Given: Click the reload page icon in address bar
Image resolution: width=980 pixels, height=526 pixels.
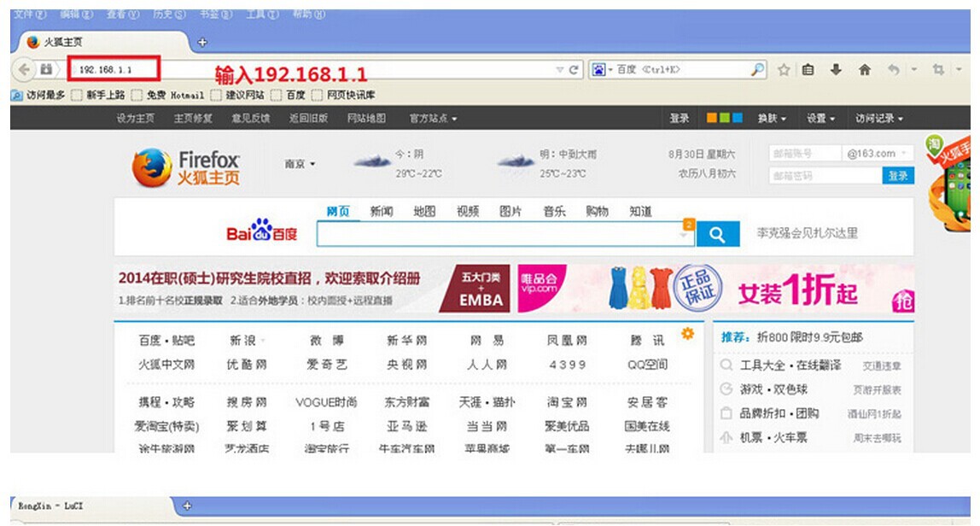Looking at the screenshot, I should click(574, 69).
